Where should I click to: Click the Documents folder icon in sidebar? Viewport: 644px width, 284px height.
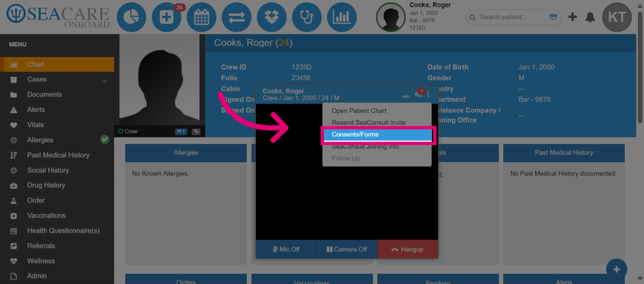tap(13, 95)
